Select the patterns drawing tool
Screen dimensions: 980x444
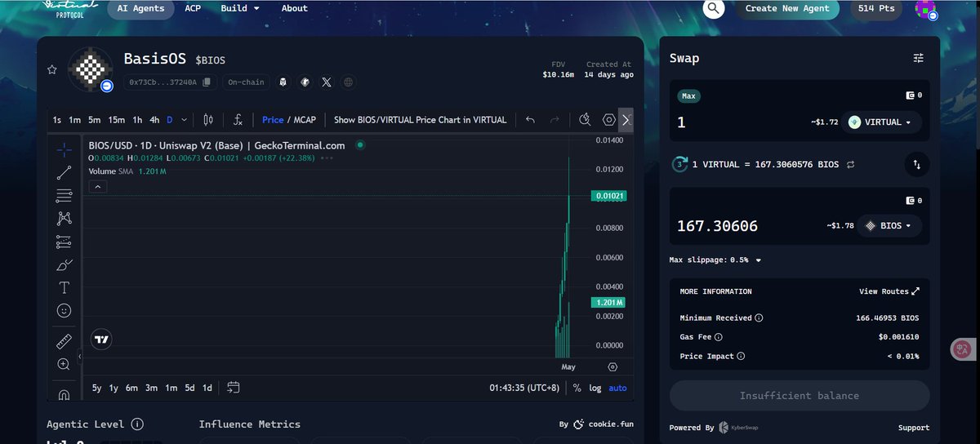[x=64, y=218]
